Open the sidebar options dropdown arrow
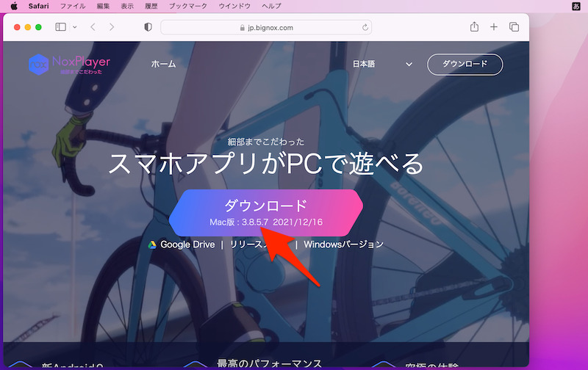Image resolution: width=588 pixels, height=370 pixels. [x=74, y=27]
